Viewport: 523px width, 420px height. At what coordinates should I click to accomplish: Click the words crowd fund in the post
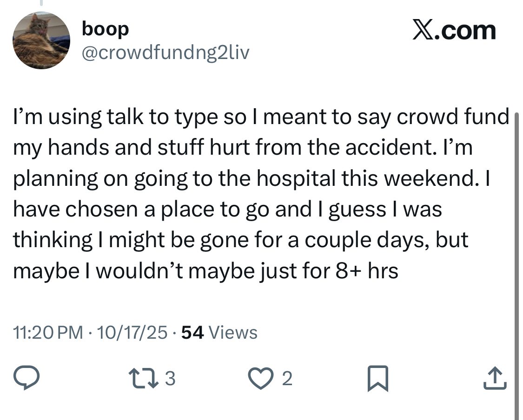pyautogui.click(x=453, y=117)
